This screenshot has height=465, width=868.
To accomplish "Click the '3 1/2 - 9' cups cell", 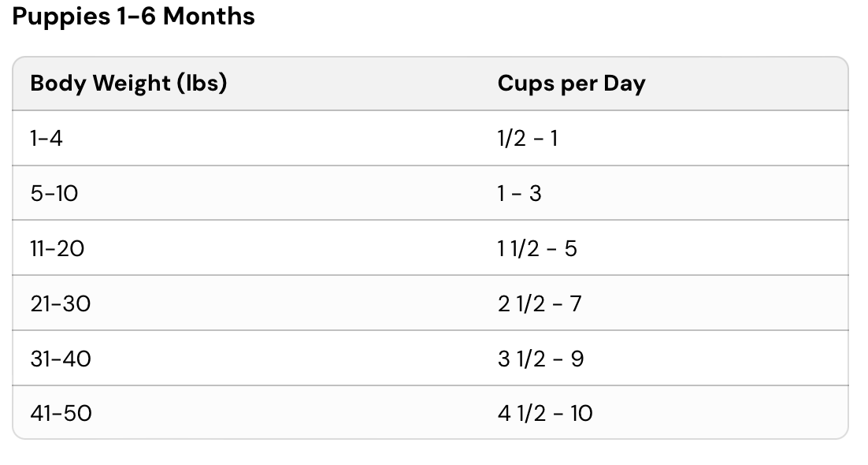I will point(540,359).
